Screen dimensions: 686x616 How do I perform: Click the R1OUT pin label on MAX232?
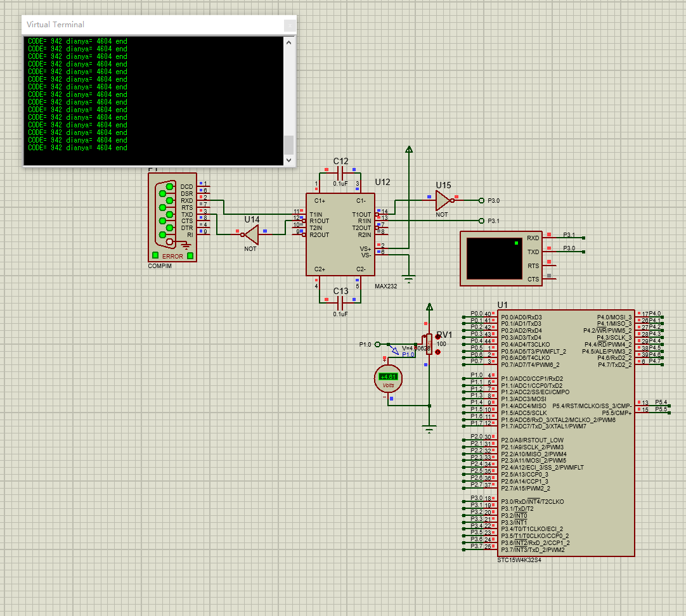coord(320,221)
